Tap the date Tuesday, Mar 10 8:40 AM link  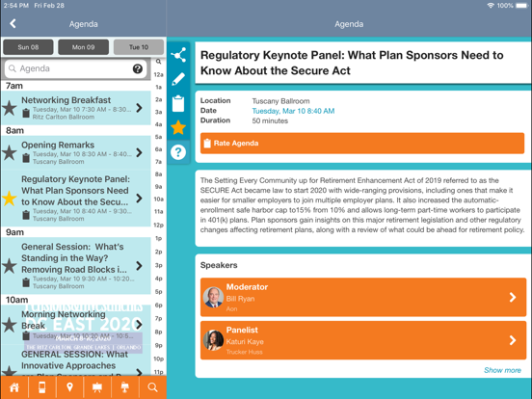(293, 111)
